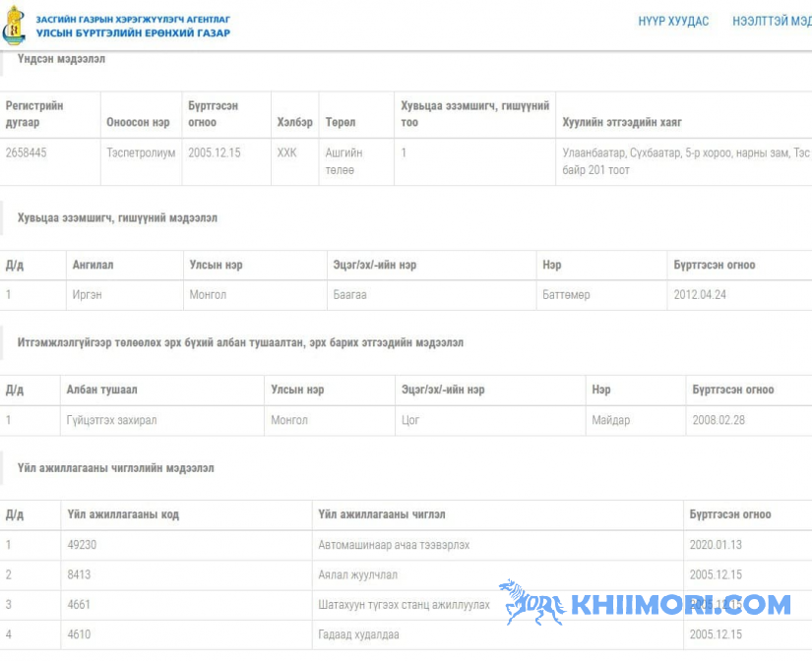The height and width of the screenshot is (661, 812).
Task: Select the Итгэмжлэлгүйгээр төлөөлөх section heading
Action: click(x=241, y=342)
